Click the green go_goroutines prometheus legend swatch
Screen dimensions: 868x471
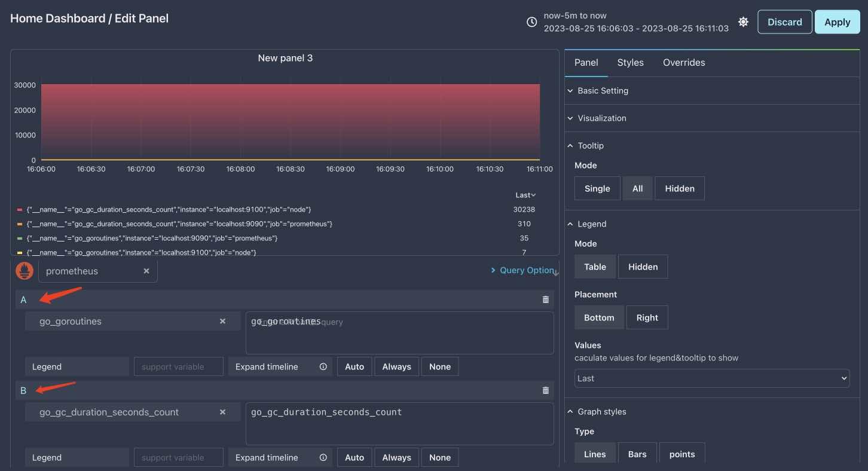tap(20, 238)
